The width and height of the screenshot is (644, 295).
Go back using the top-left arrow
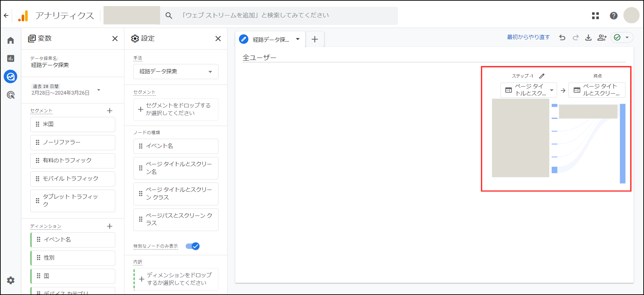(6, 15)
